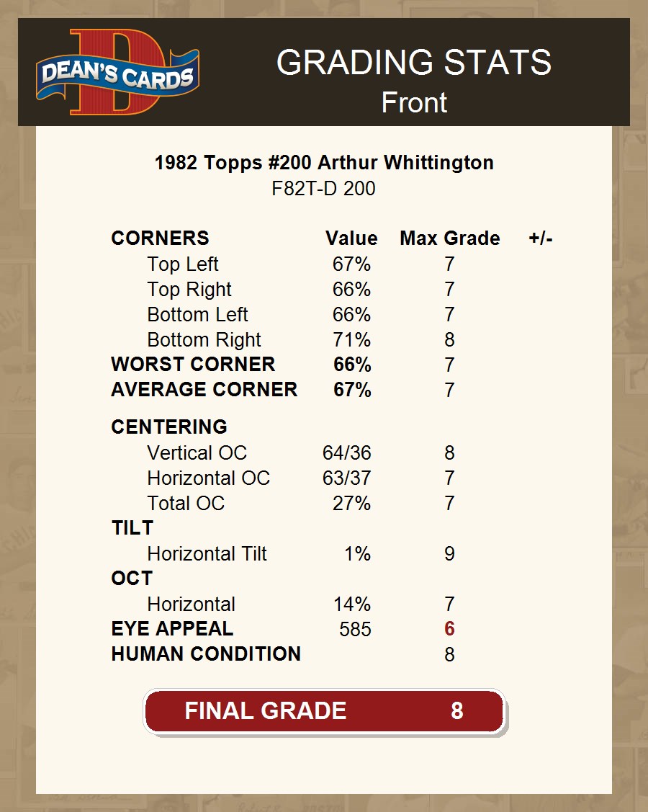Click the AVERAGE CORNER row label

(x=204, y=390)
